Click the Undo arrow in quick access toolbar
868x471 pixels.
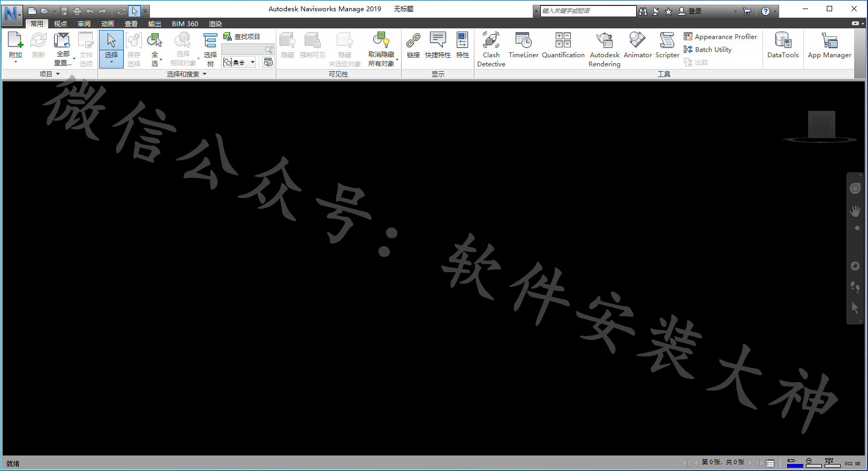(90, 11)
